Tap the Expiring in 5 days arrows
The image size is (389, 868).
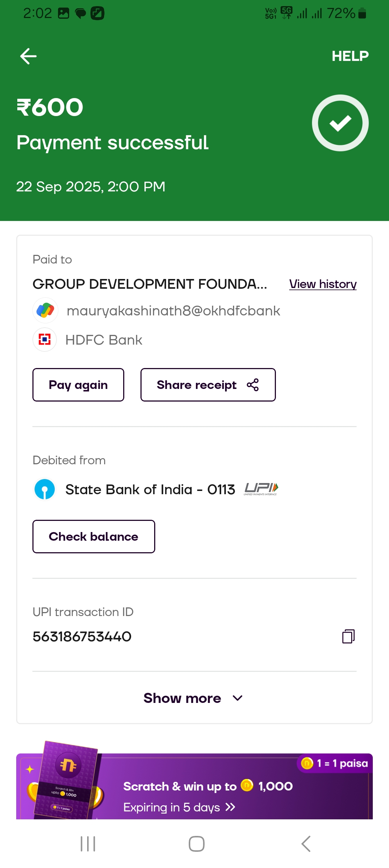pos(230,807)
